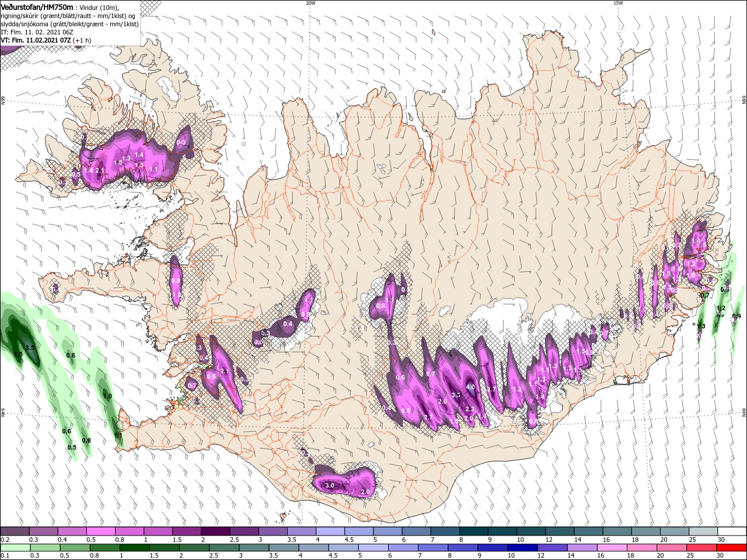This screenshot has height=560, width=747.
Task: Click the 3.3 snowfall value label
Action: 456,395
